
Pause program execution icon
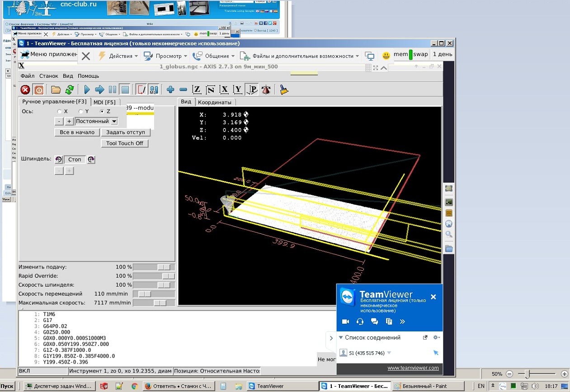(x=113, y=90)
